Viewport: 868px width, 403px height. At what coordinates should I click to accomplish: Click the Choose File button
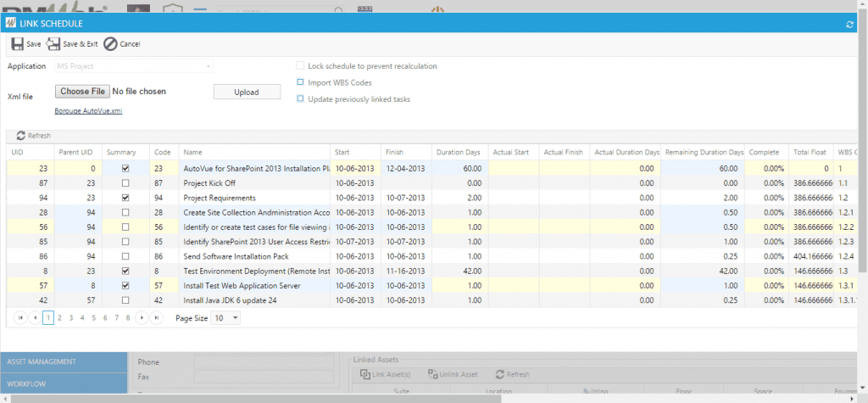coord(82,92)
